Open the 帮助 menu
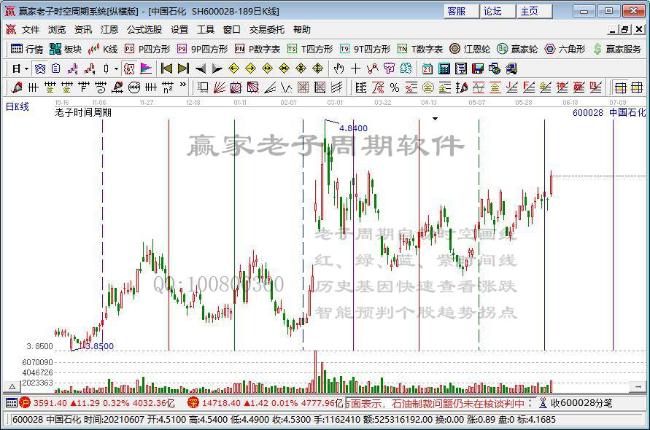The image size is (650, 430). [x=301, y=30]
